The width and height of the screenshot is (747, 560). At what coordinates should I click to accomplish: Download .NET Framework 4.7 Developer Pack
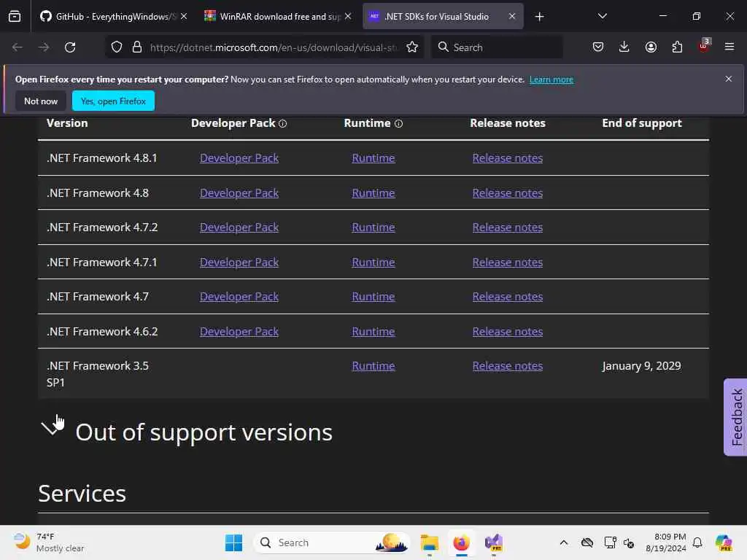coord(239,297)
